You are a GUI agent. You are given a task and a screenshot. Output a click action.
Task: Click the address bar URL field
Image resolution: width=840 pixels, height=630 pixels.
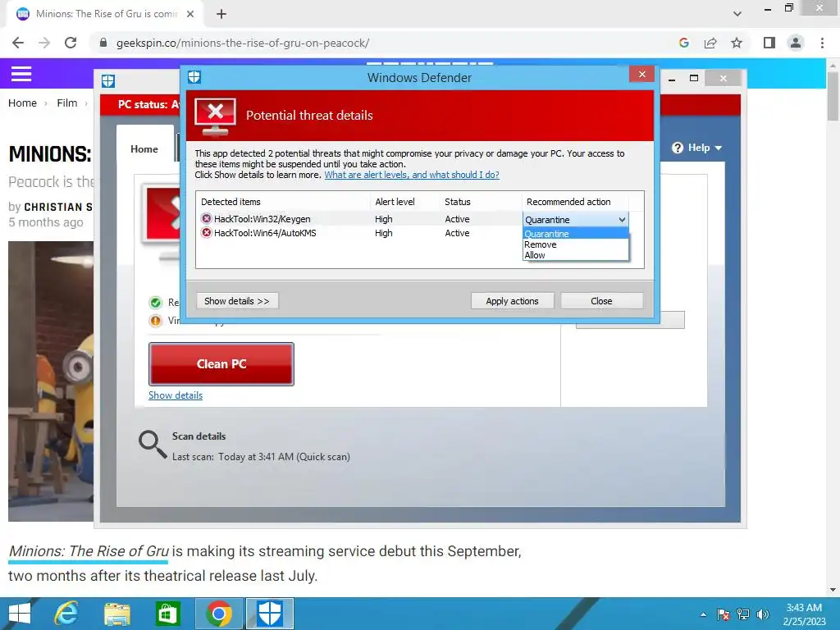[x=386, y=43]
